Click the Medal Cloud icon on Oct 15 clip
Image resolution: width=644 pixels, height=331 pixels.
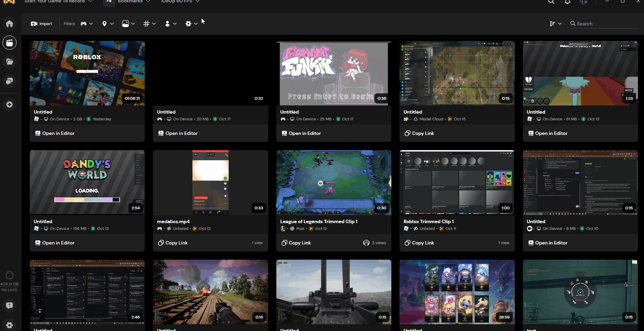coord(416,119)
